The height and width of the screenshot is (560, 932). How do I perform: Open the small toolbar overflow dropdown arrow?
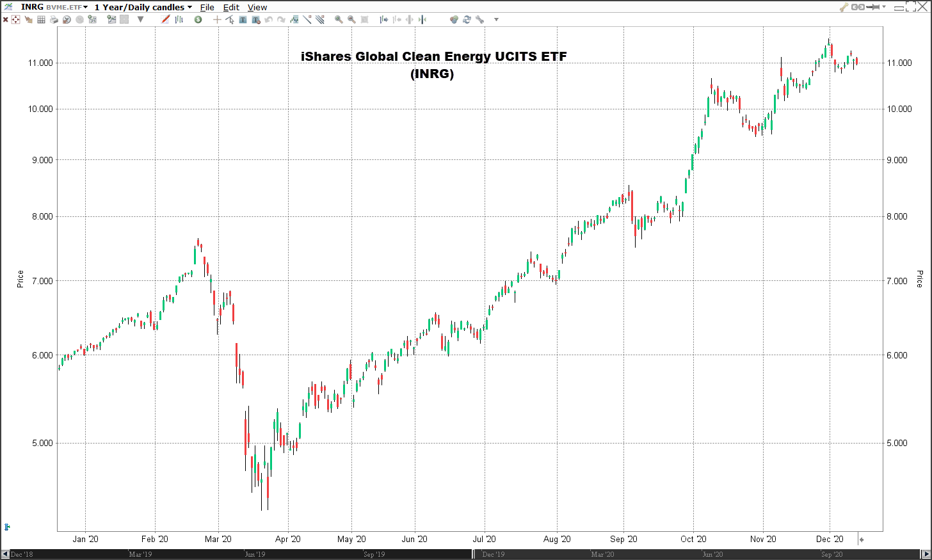click(496, 20)
